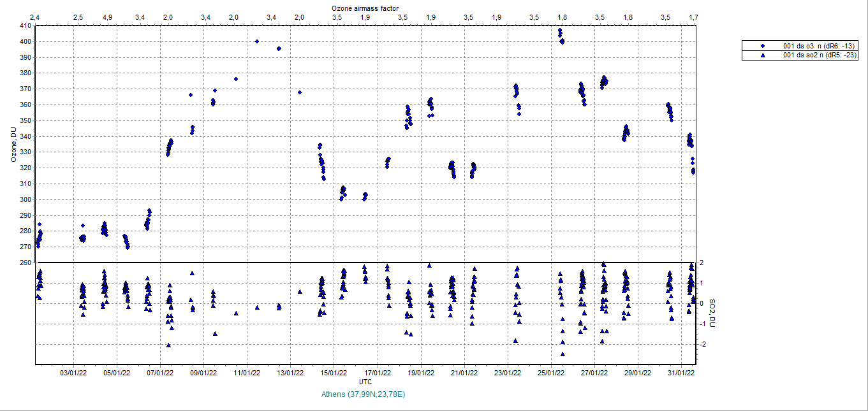Click the blue diamond marker in the legend

763,47
